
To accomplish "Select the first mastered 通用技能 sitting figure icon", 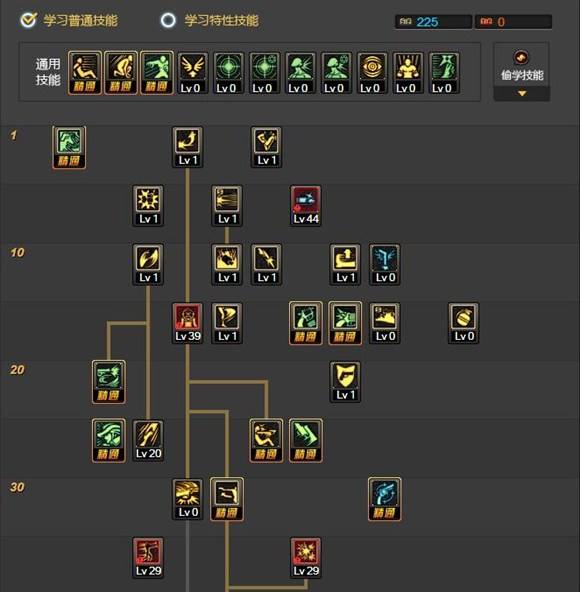I will [85, 73].
